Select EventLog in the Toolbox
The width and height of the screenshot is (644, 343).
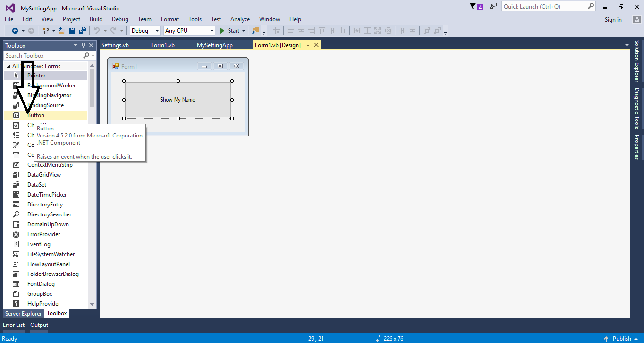tap(46, 244)
